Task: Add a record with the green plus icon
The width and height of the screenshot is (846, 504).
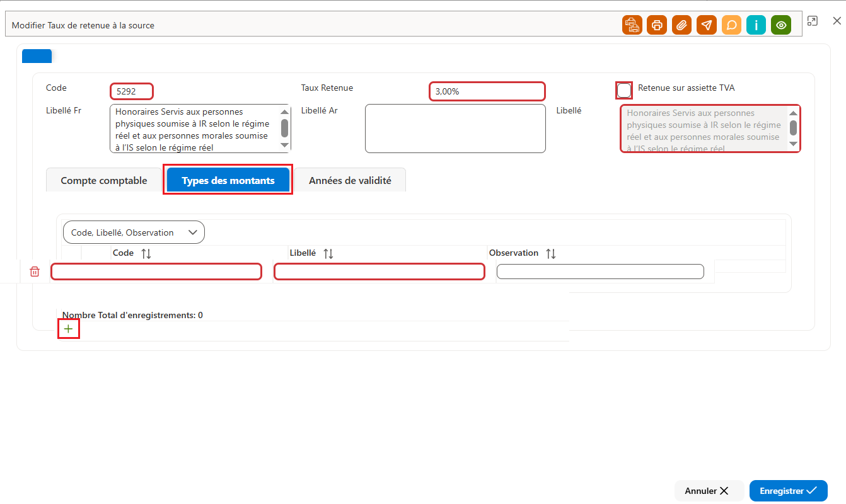Action: click(x=68, y=329)
